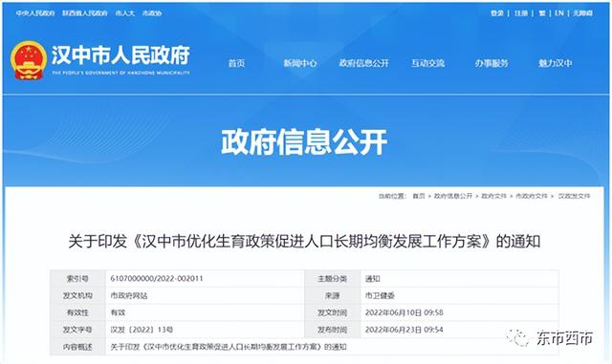Select 办事服务 in the main menu
This screenshot has height=364, width=612.
click(492, 63)
